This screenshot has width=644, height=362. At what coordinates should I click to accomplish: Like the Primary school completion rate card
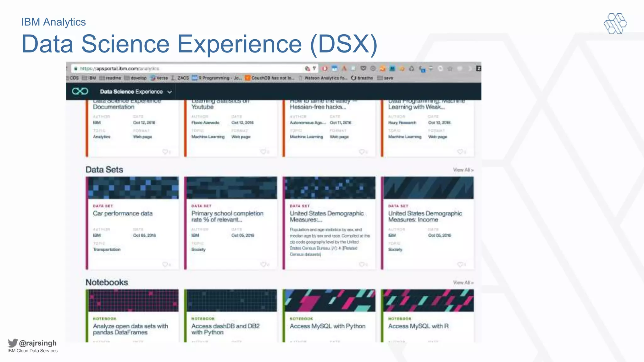[x=264, y=264]
